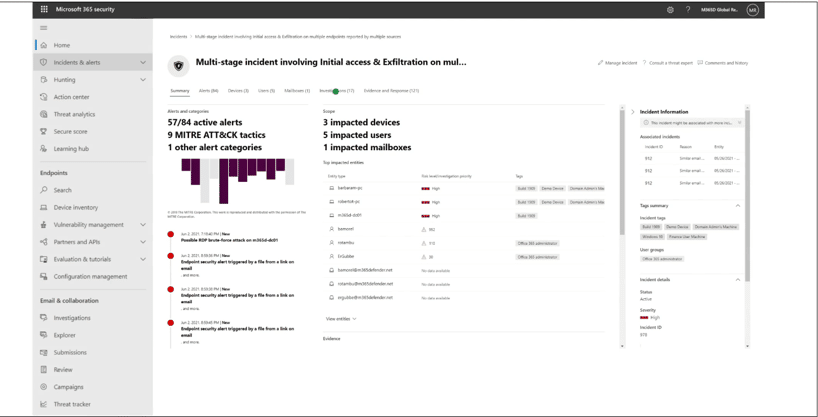This screenshot has height=417, width=818.
Task: Switch to the Mailboxes (1) tab
Action: [x=297, y=91]
